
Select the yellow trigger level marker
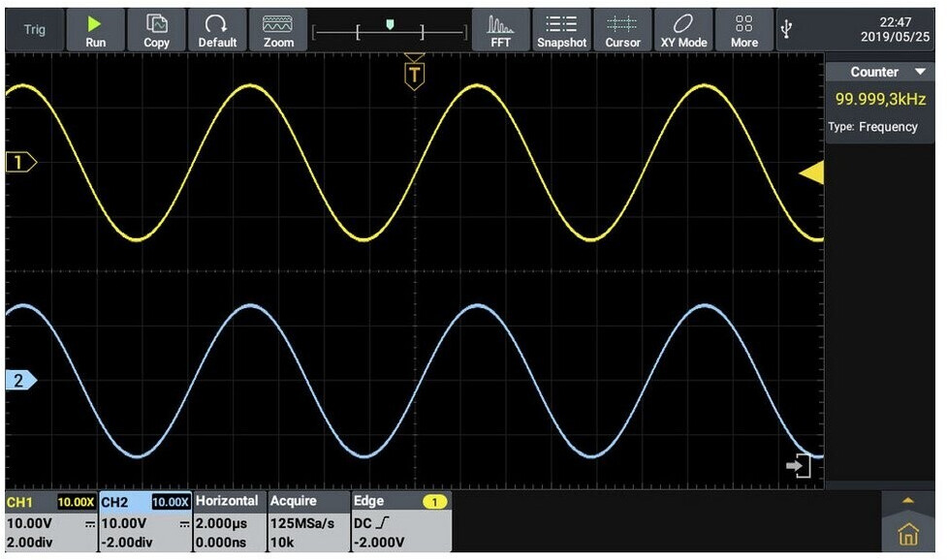pyautogui.click(x=810, y=173)
